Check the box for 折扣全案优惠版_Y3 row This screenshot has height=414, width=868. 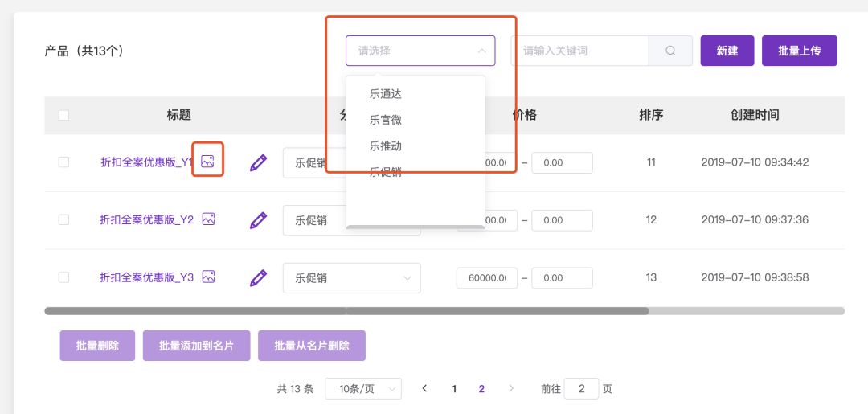(63, 277)
